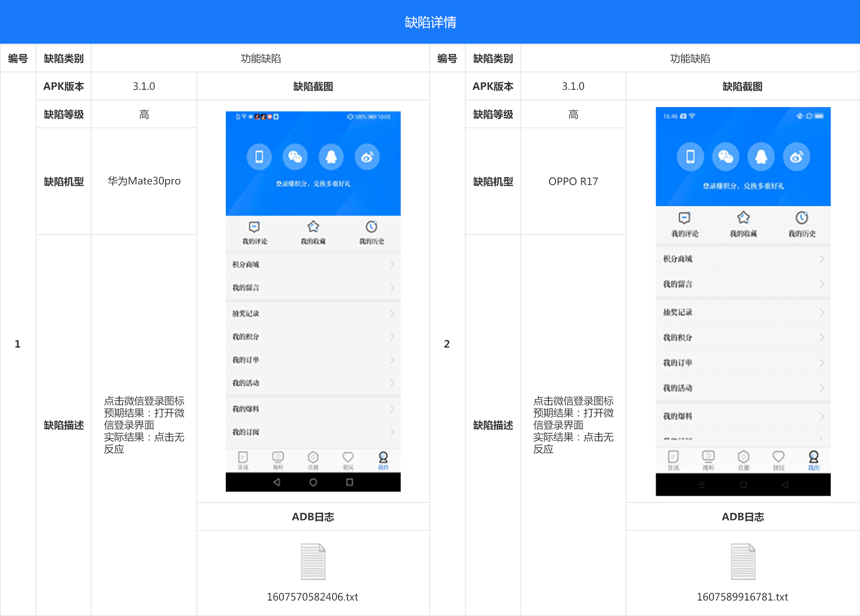Click 我的历史 clock icon in right screenshot
This screenshot has width=860, height=616.
click(802, 218)
